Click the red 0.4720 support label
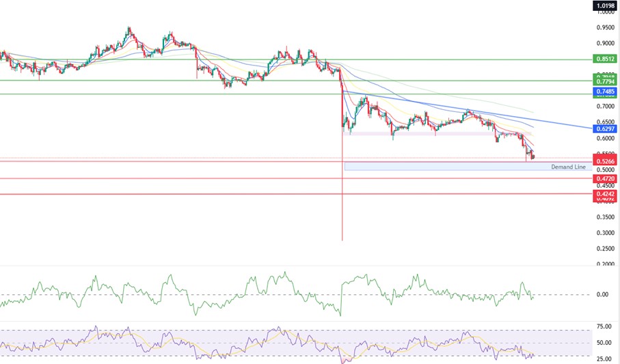Screen dimensions: 620x364 pos(605,178)
